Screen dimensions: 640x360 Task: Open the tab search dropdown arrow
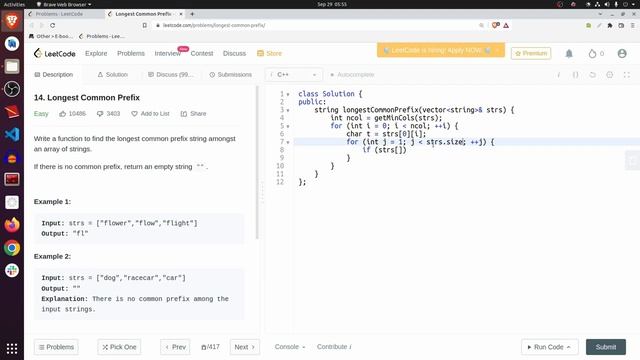(x=600, y=14)
